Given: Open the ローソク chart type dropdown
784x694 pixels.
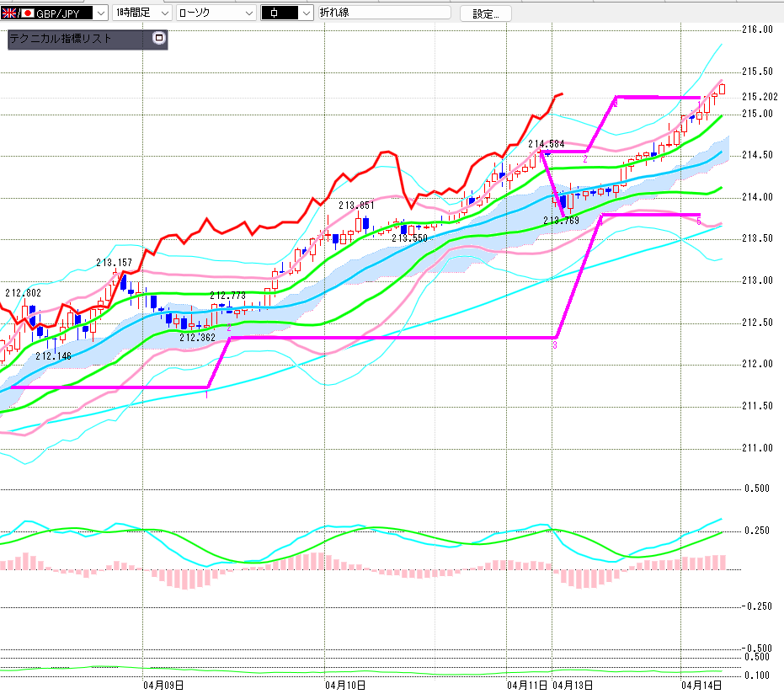Looking at the screenshot, I should coord(248,13).
